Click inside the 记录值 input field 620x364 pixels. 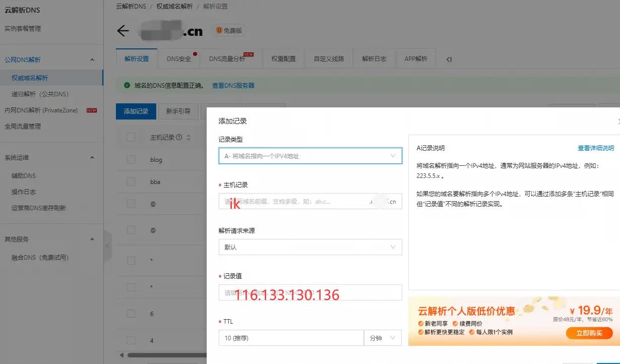click(309, 292)
